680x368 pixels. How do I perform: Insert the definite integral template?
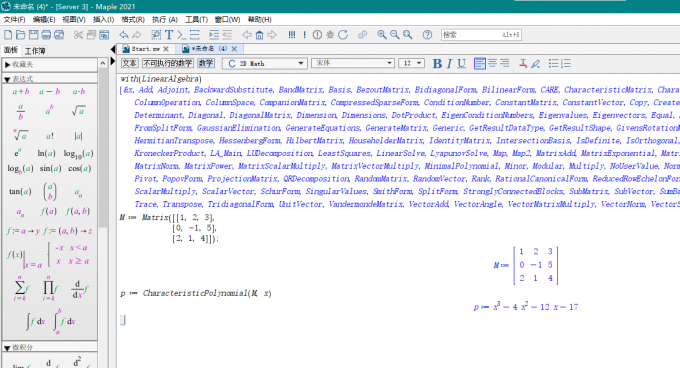pyautogui.click(x=65, y=321)
